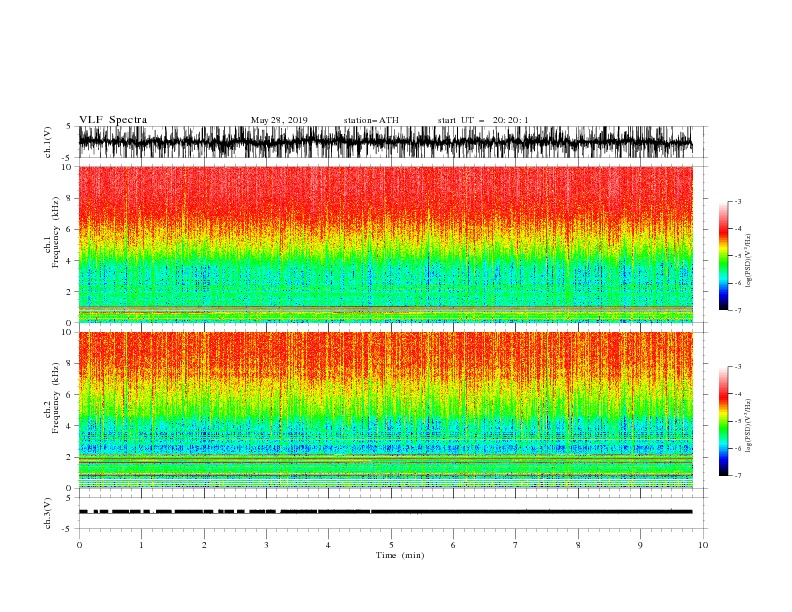Screen dimensions: 792x612
Task: Click the time axis tick label '3'
Action: pos(266,545)
